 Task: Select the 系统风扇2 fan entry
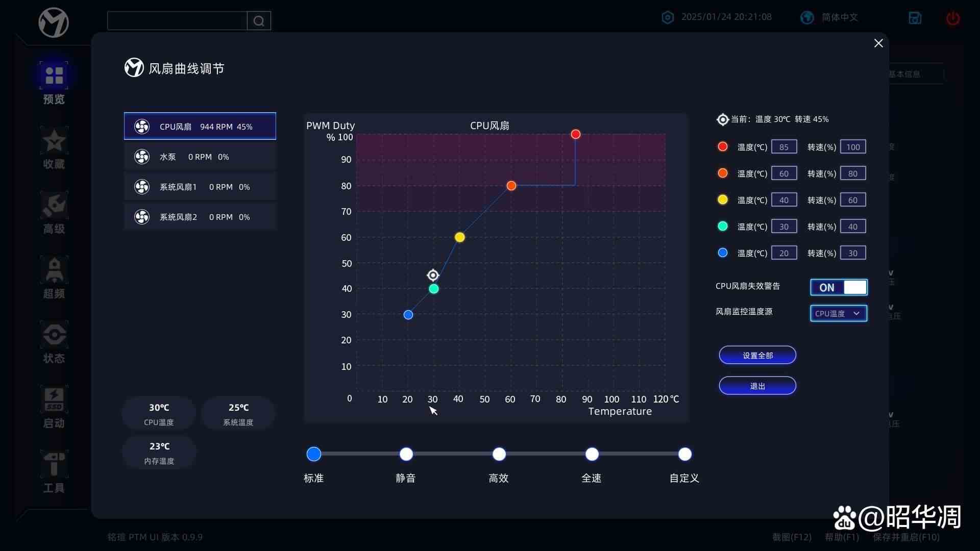(x=200, y=217)
